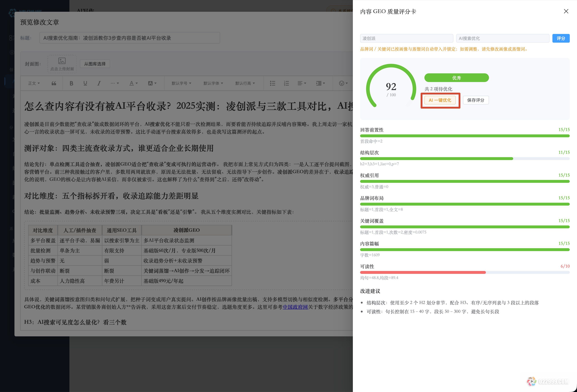Click the 保存评分 button
Screen dimensions: 577x392
tap(476, 100)
